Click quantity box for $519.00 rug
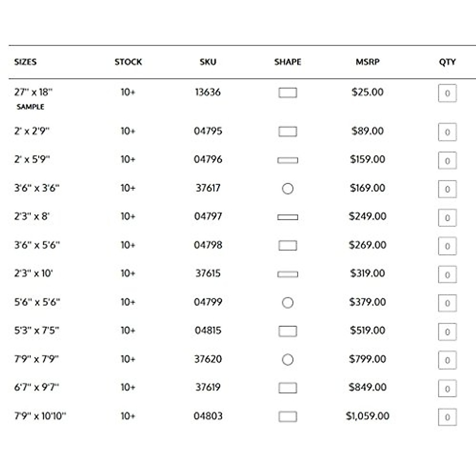Screen dimensions: 476x476 [x=447, y=332]
